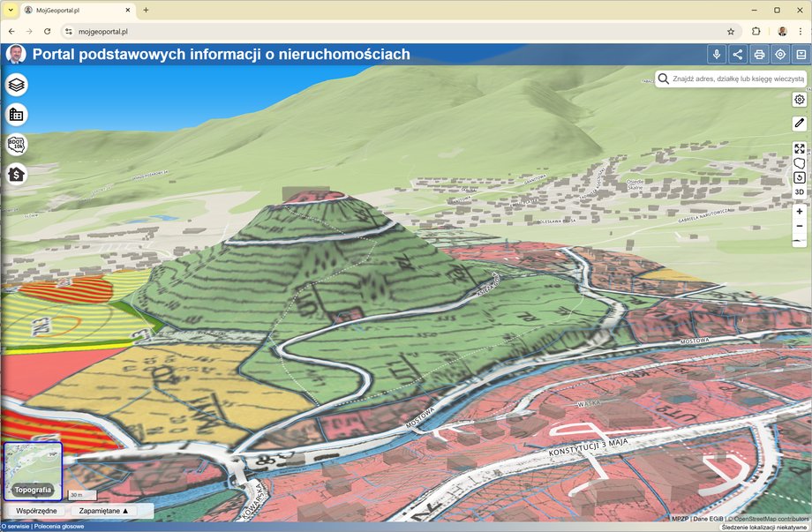Toggle fullscreen map mode
Image resolution: width=812 pixels, height=532 pixels.
pyautogui.click(x=800, y=149)
